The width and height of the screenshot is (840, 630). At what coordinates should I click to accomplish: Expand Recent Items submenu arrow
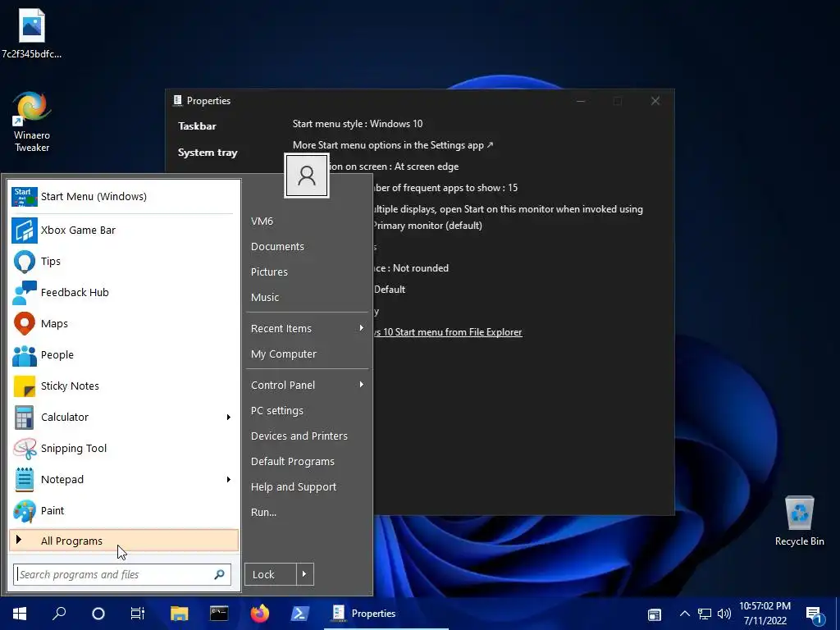pyautogui.click(x=362, y=328)
